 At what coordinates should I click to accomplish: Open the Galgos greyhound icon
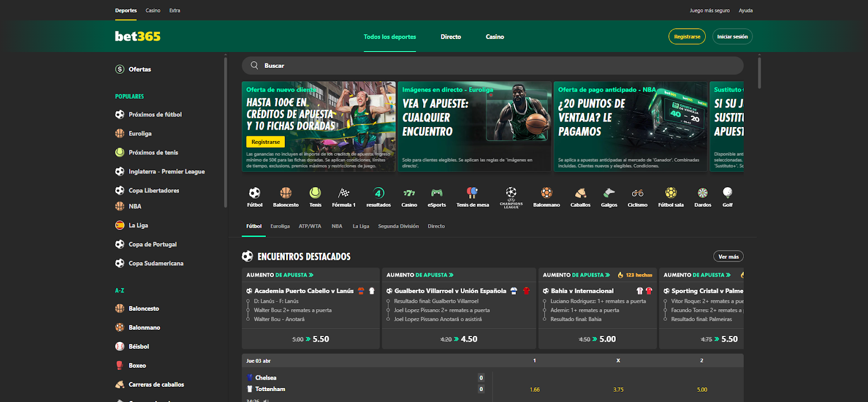(x=609, y=193)
